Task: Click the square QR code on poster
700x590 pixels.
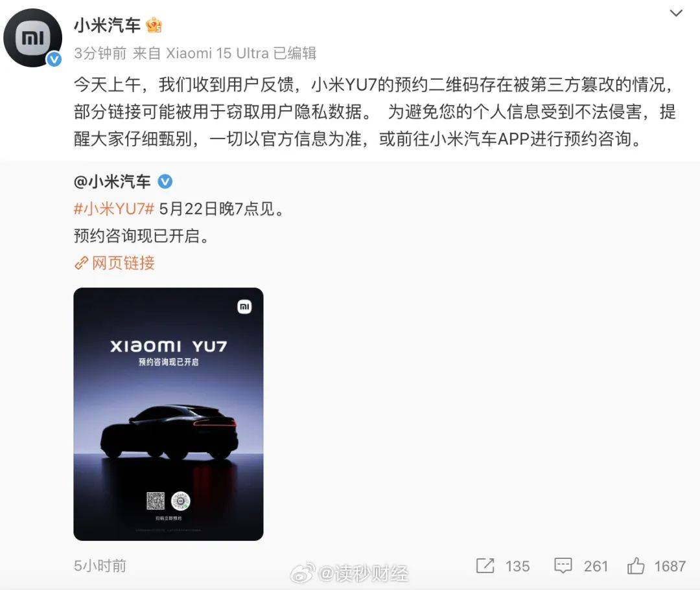Action: click(x=156, y=501)
